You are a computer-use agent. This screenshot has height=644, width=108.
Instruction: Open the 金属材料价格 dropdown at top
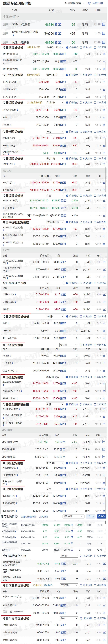coord(75,3)
